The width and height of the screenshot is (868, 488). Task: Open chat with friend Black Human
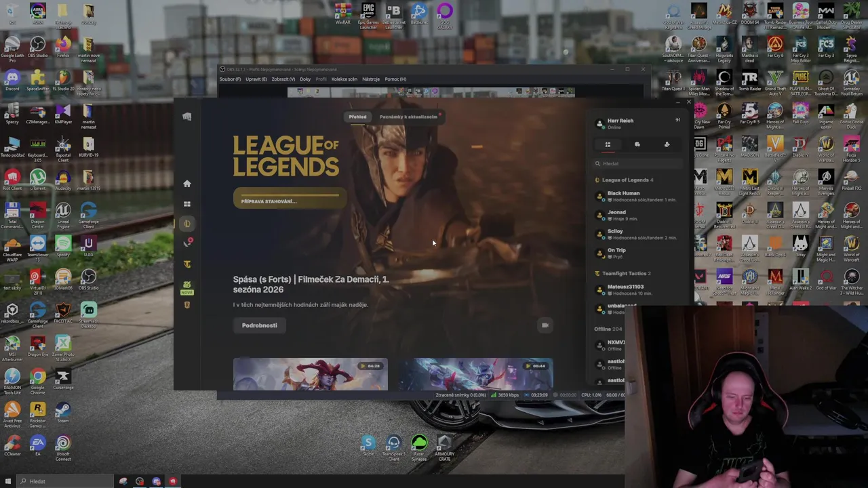637,196
